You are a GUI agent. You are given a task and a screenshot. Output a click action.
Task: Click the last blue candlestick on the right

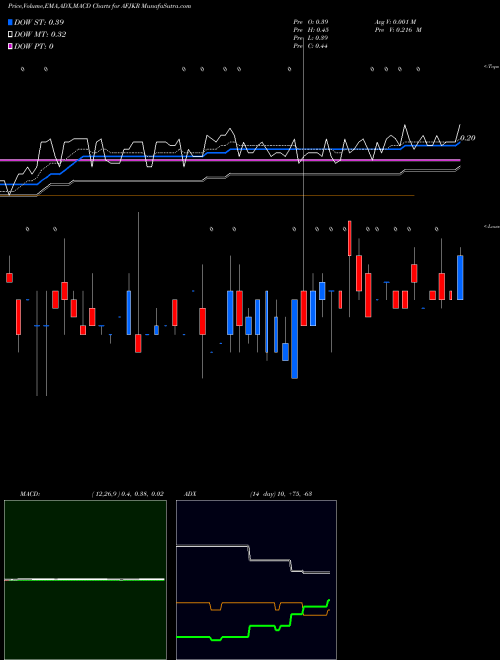[x=460, y=277]
